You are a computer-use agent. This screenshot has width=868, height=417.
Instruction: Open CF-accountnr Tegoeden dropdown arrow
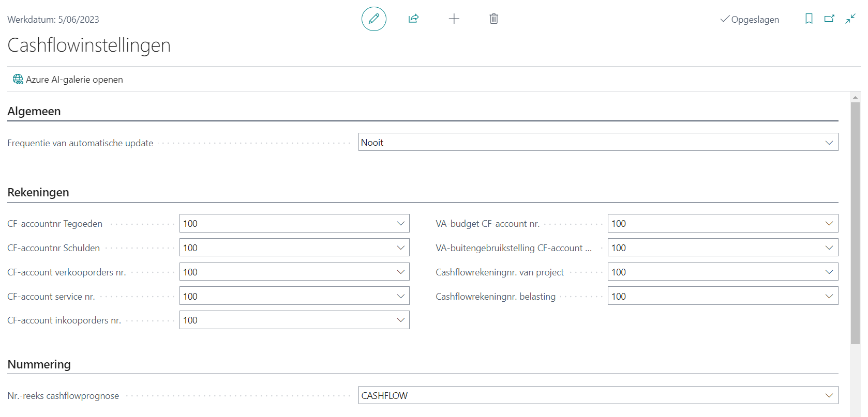tap(400, 224)
